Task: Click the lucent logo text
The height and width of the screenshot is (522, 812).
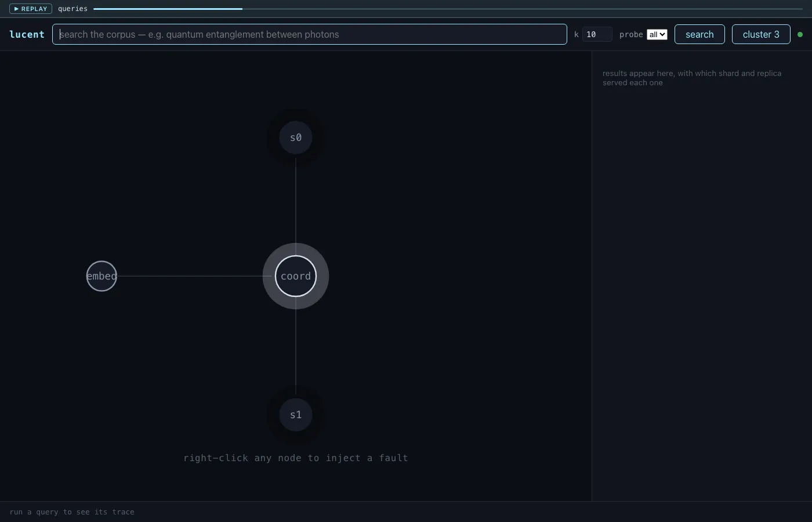Action: coord(27,34)
